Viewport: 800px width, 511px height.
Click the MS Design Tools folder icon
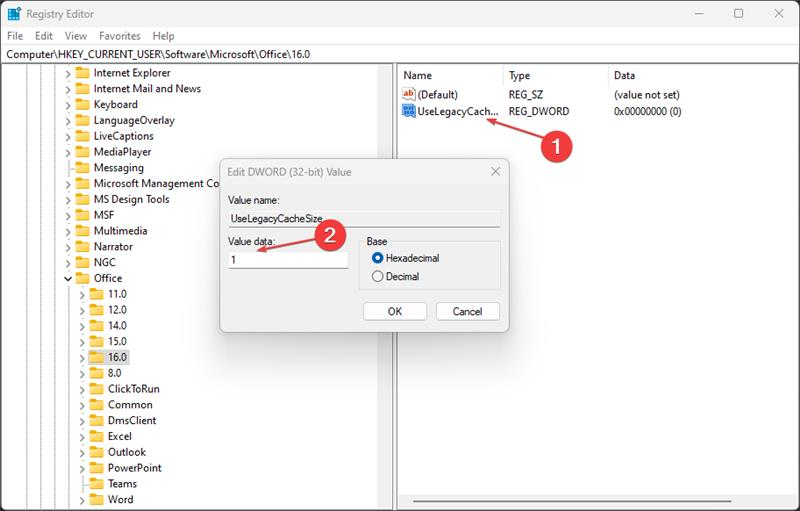[82, 199]
